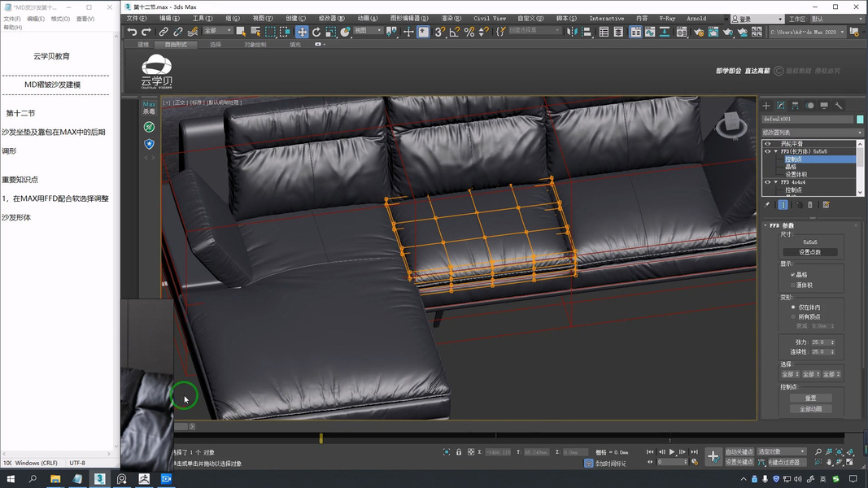Open the Utilities wrench panel icon
868x488 pixels.
coord(839,106)
